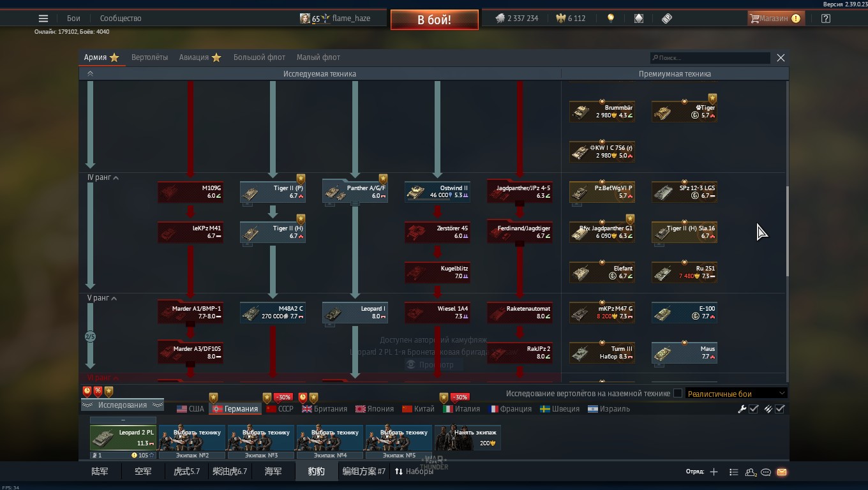The height and width of the screenshot is (490, 868).
Task: Switch to the Армия tab
Action: click(x=101, y=57)
